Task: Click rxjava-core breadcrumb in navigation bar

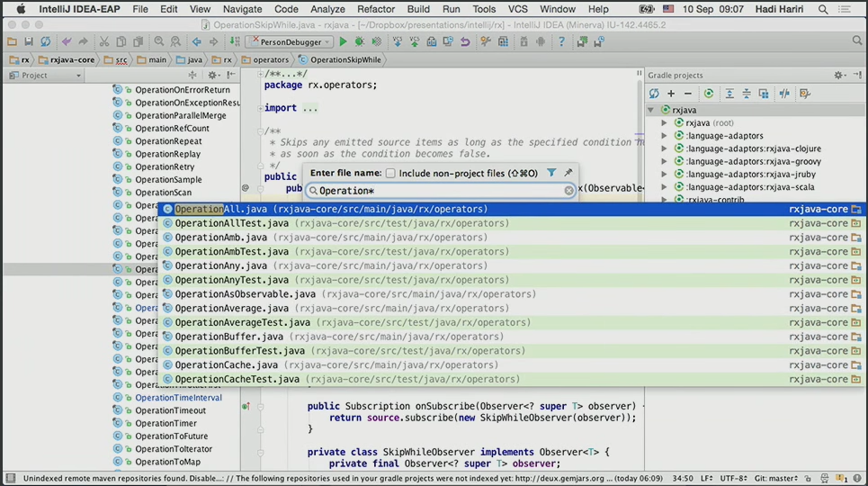Action: tap(67, 59)
